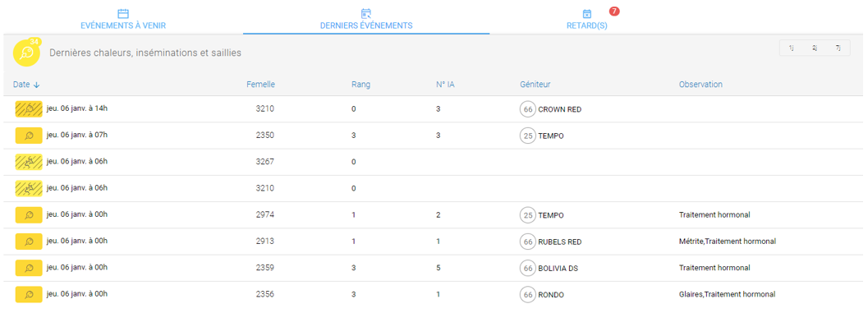Click Traitement hormonal on female 2974 row
Image resolution: width=868 pixels, height=313 pixels.
pyautogui.click(x=714, y=215)
